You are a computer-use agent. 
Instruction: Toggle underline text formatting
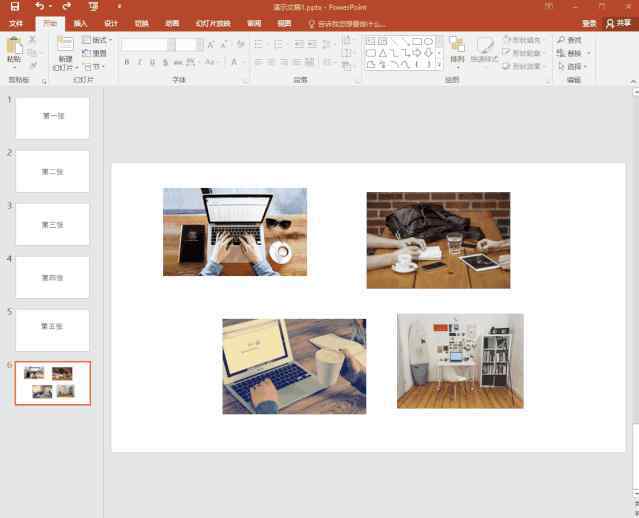[153, 62]
